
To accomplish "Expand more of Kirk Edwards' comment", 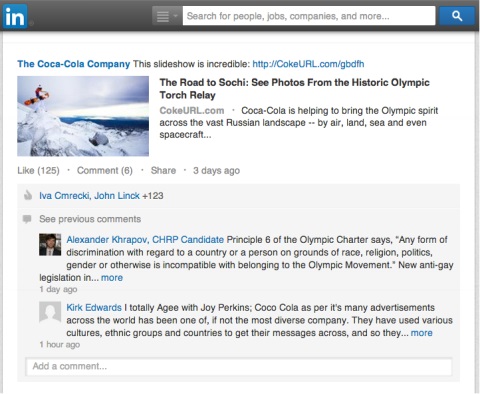I will pyautogui.click(x=422, y=333).
